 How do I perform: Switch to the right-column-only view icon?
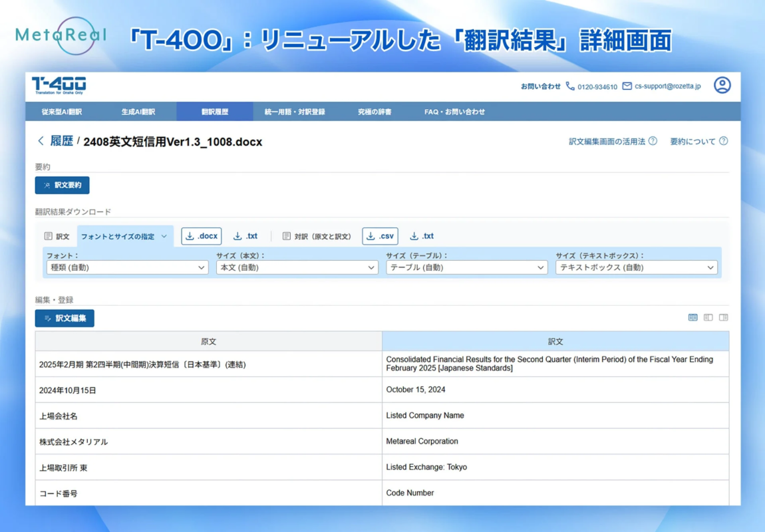tap(724, 317)
